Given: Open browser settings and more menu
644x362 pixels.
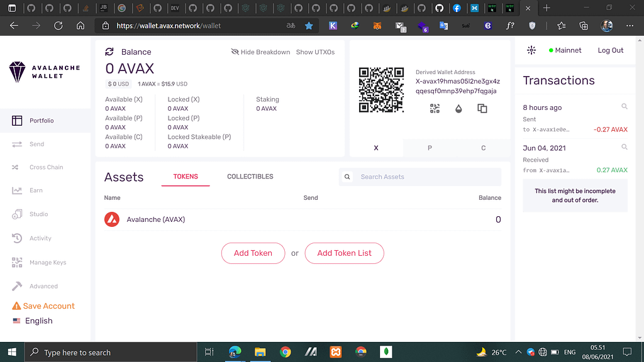Looking at the screenshot, I should coord(630,25).
